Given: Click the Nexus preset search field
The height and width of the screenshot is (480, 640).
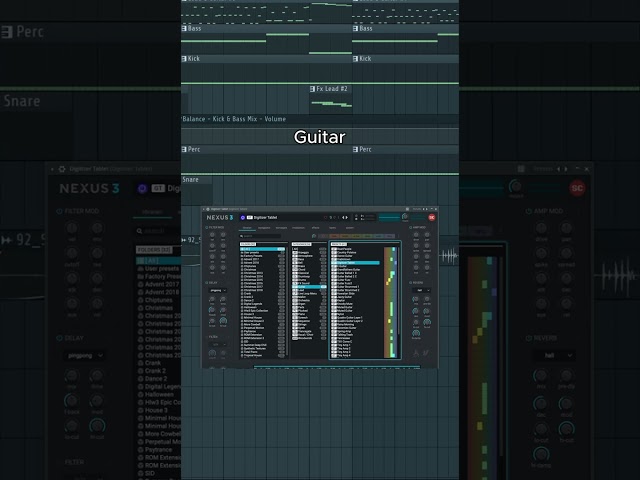Looking at the screenshot, I should point(260,236).
